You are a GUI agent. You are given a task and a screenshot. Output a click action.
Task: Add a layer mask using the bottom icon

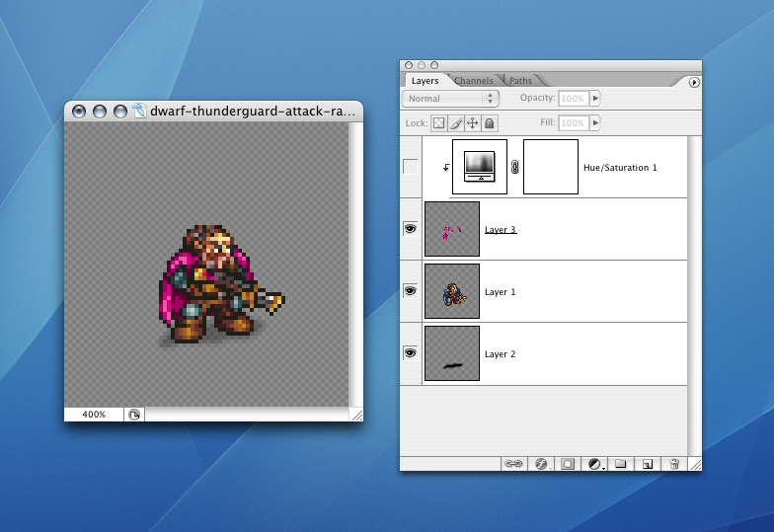[568, 464]
